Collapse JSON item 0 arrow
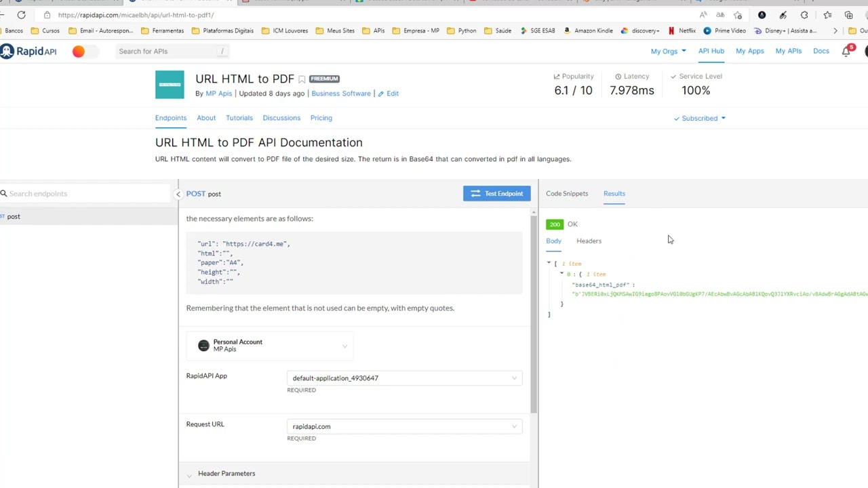The height and width of the screenshot is (488, 868). [x=561, y=274]
